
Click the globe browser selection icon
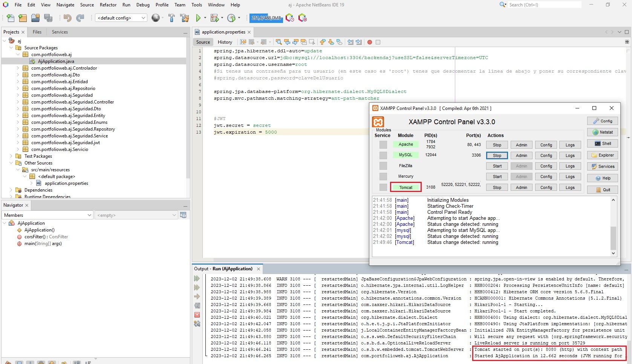coord(155,18)
